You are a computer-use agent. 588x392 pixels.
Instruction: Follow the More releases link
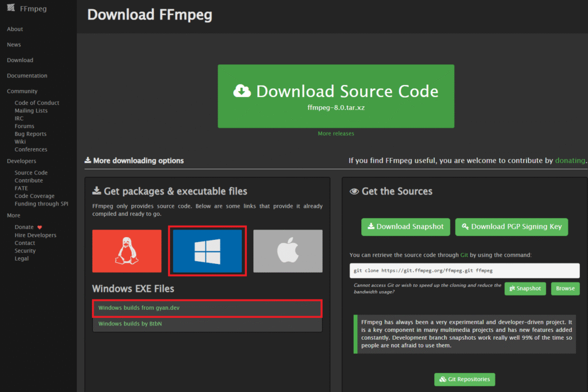click(336, 134)
